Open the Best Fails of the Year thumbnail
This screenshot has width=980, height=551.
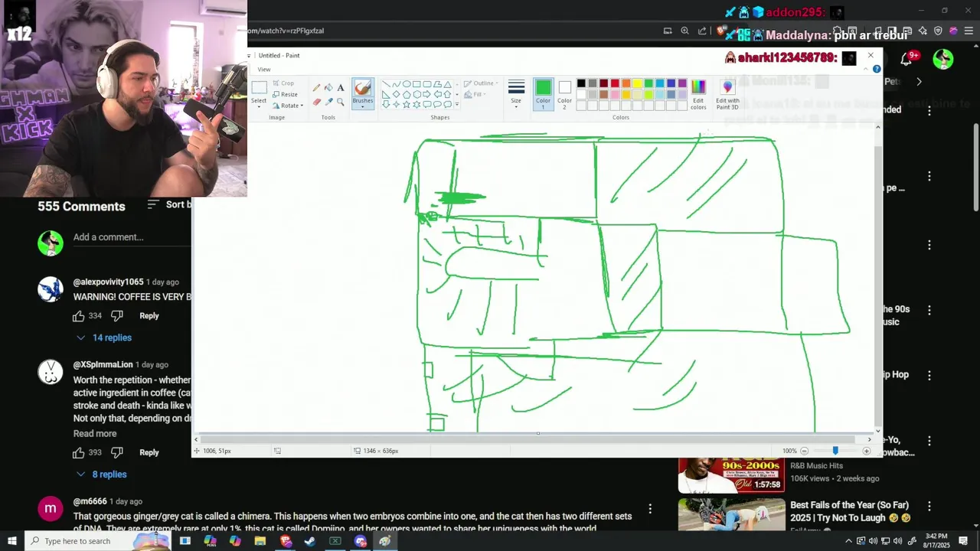(x=731, y=514)
